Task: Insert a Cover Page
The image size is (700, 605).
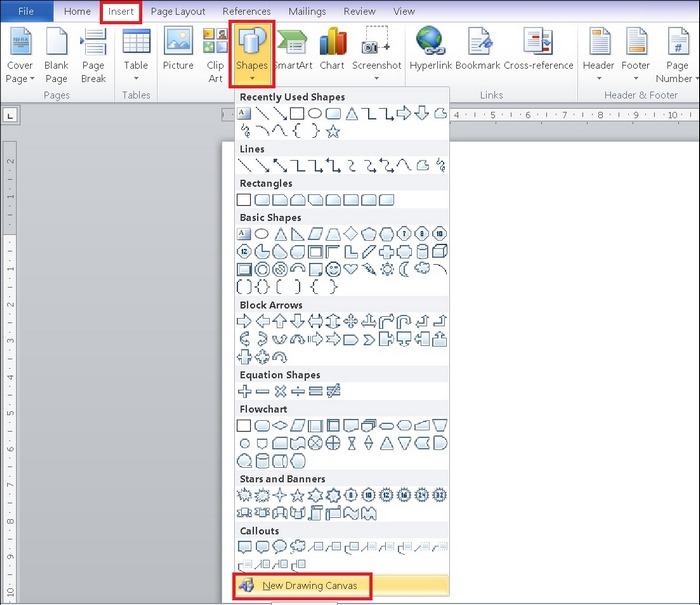Action: click(x=20, y=55)
